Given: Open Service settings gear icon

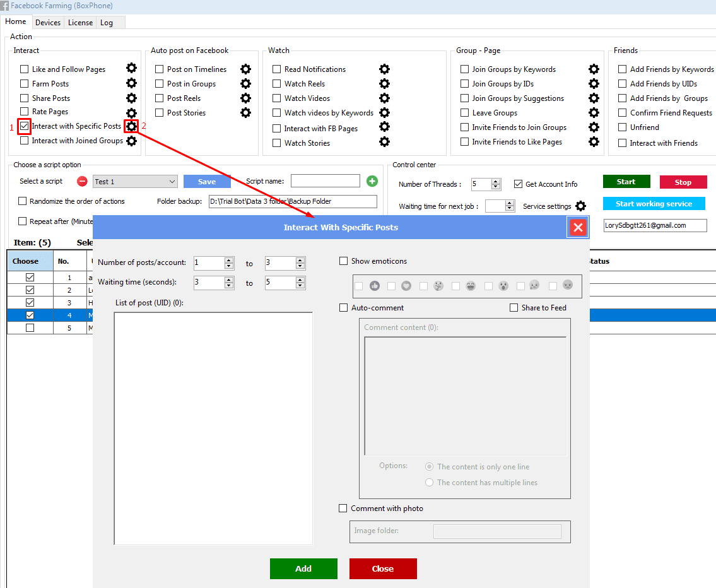Looking at the screenshot, I should coord(580,206).
